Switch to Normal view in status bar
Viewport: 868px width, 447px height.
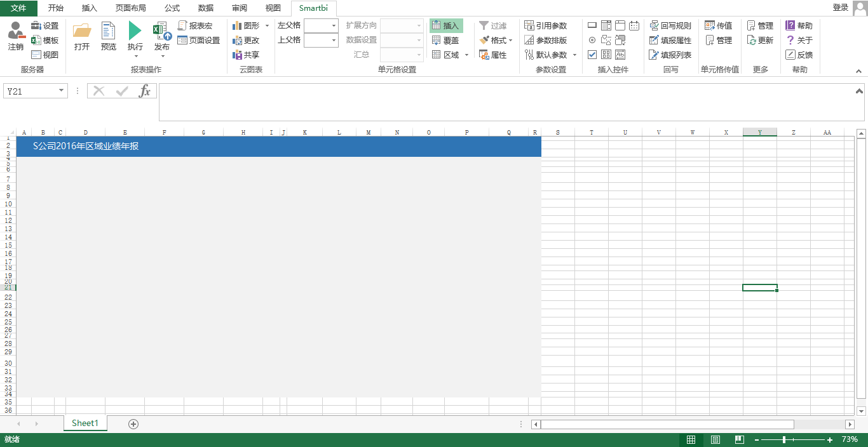click(691, 439)
